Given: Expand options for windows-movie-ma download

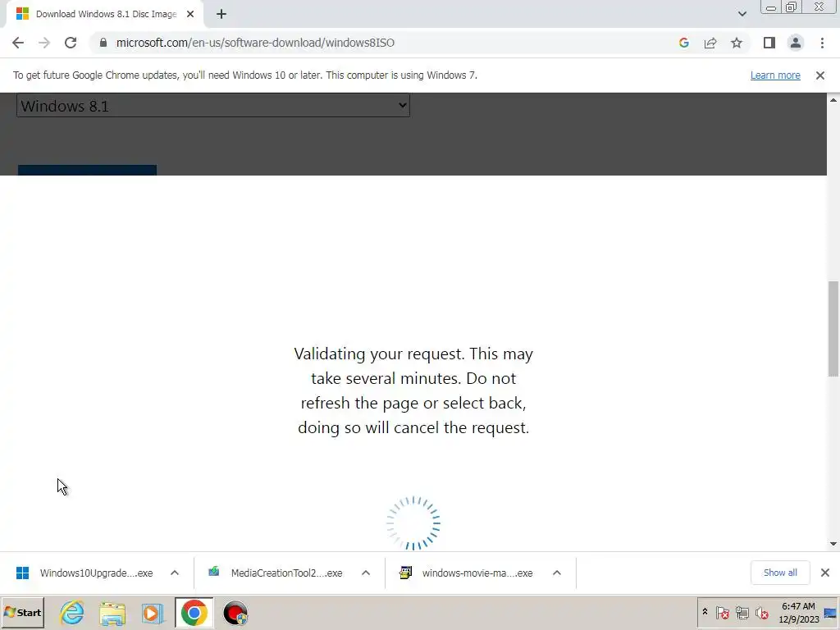Looking at the screenshot, I should pos(557,573).
